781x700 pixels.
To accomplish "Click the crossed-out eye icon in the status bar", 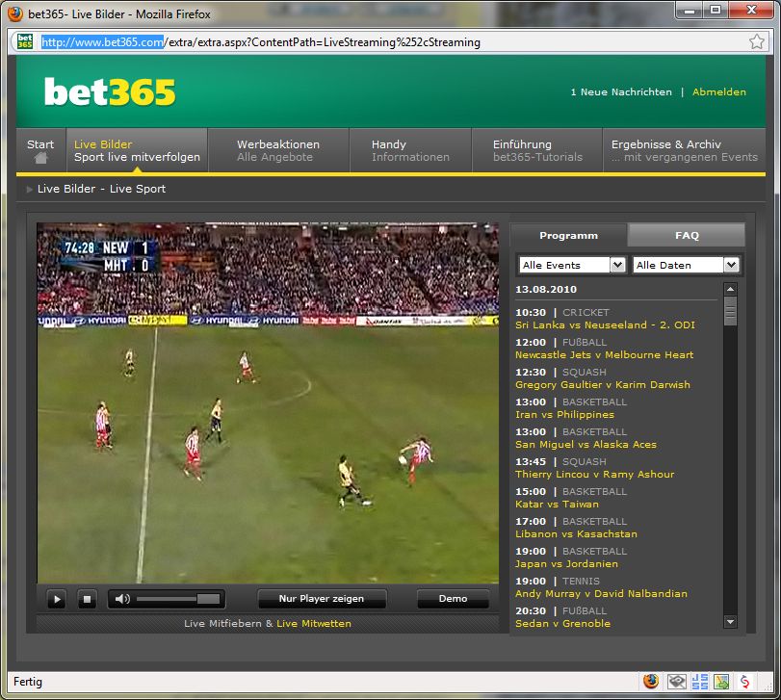I will (x=676, y=682).
